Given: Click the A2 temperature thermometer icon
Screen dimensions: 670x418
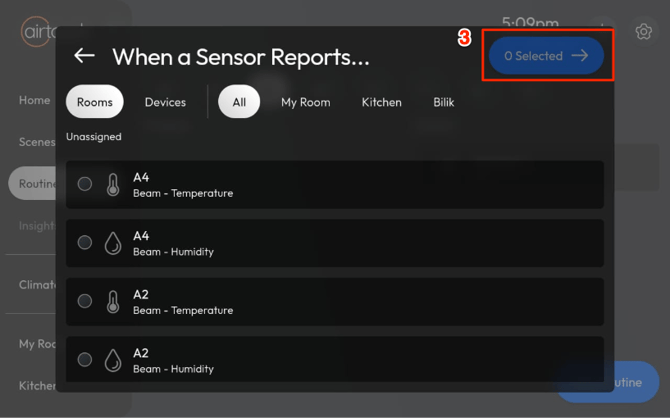Looking at the screenshot, I should (x=113, y=301).
